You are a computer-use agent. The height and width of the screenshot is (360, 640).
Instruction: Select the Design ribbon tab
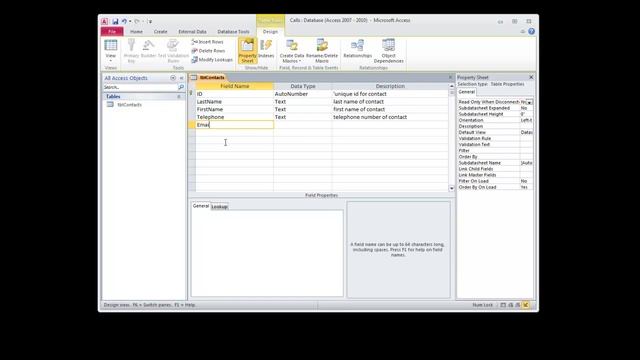[270, 31]
